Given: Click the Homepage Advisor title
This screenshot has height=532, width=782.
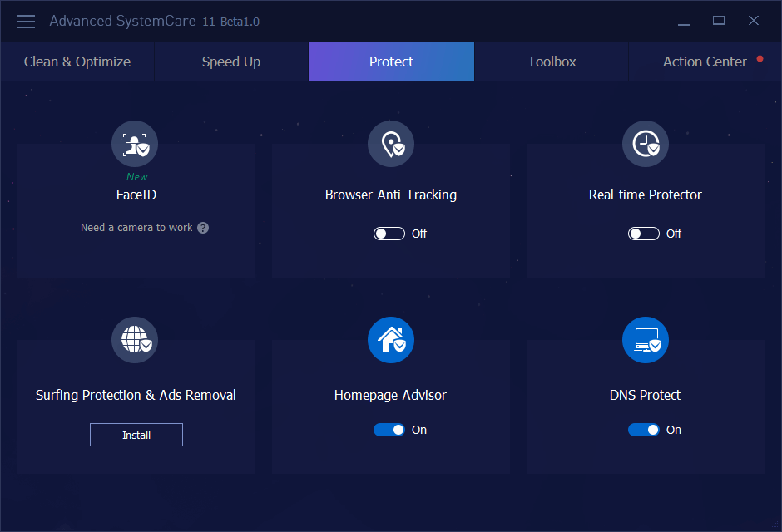Looking at the screenshot, I should coord(390,396).
